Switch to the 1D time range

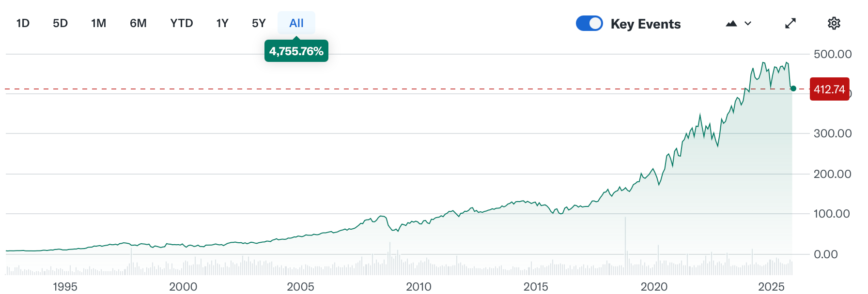pyautogui.click(x=23, y=23)
